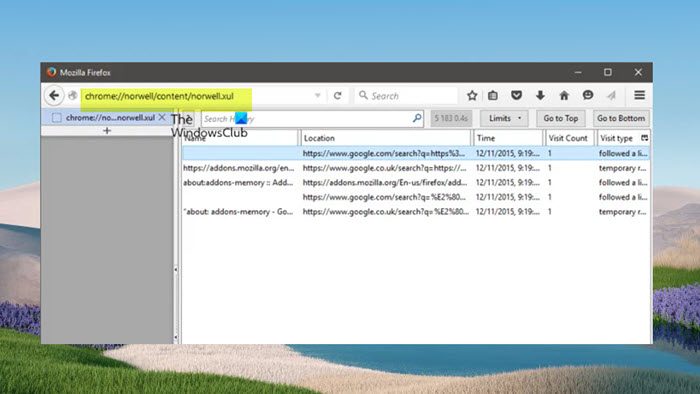Viewport: 700px width, 394px height.
Task: Click the Search History input field
Action: pyautogui.click(x=307, y=119)
